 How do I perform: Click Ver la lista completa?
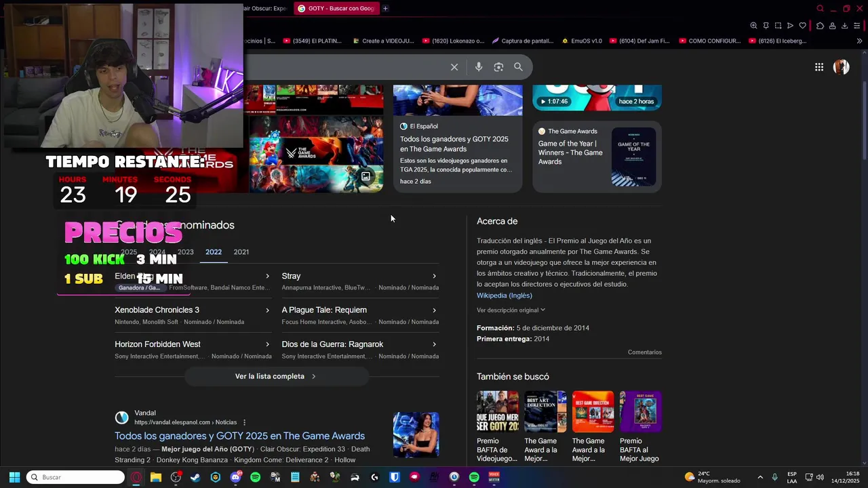pos(276,376)
